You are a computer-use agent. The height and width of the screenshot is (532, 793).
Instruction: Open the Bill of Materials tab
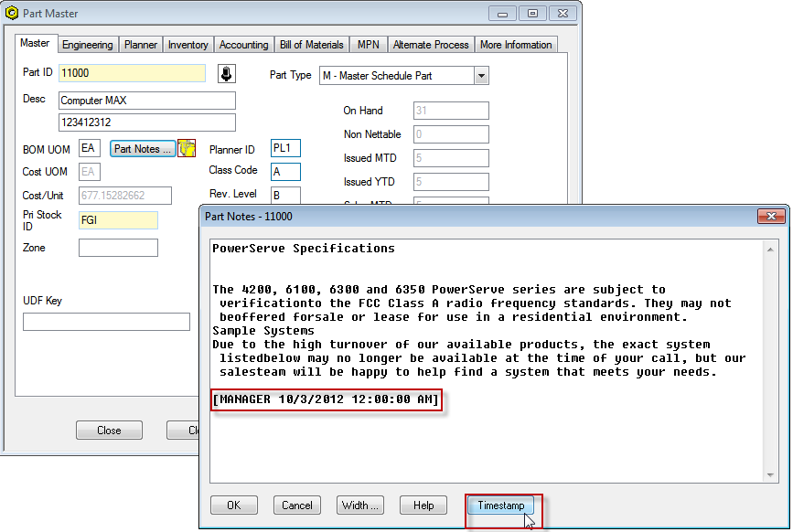311,45
